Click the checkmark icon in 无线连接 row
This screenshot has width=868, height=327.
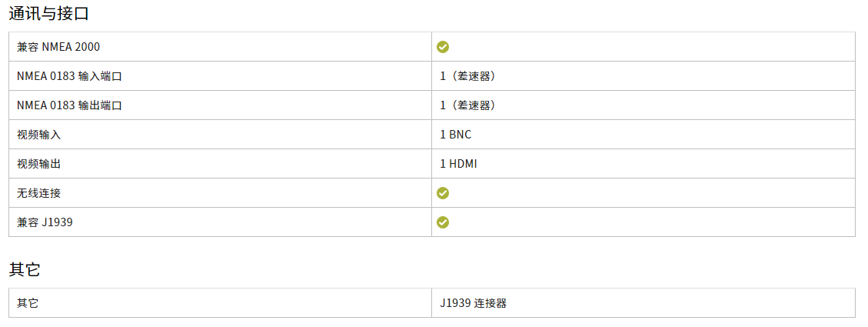[x=442, y=193]
